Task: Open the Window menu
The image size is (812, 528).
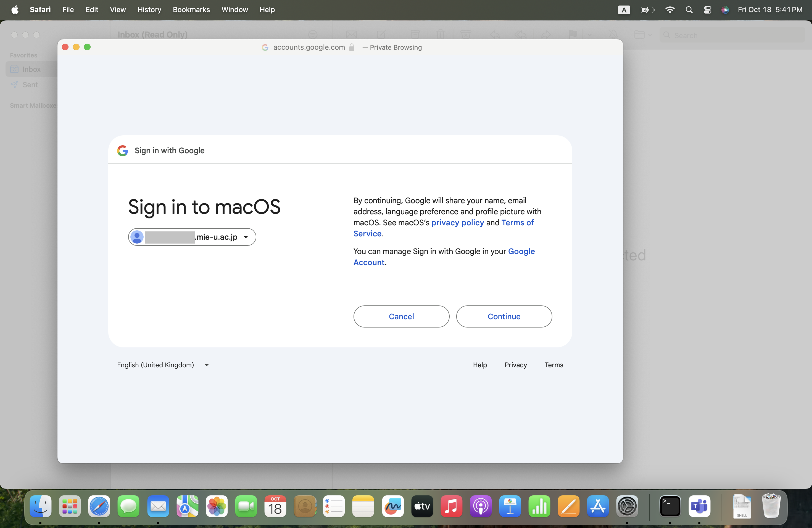Action: [x=234, y=10]
